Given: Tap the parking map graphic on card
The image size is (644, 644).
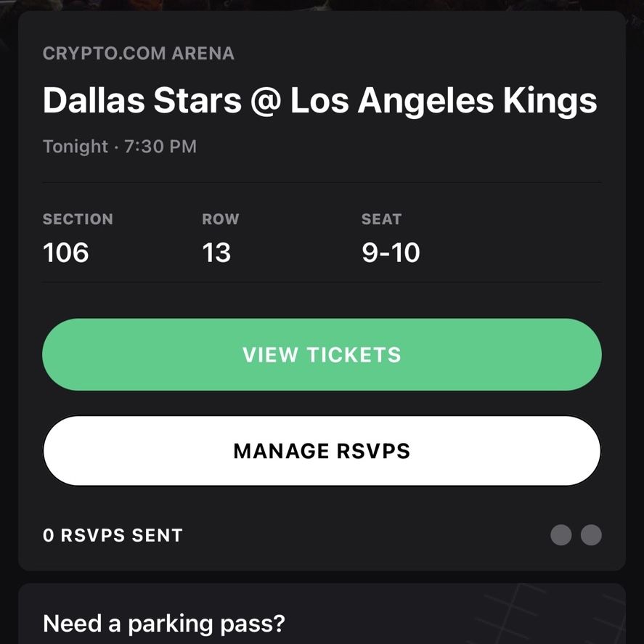Looking at the screenshot, I should coord(550,614).
